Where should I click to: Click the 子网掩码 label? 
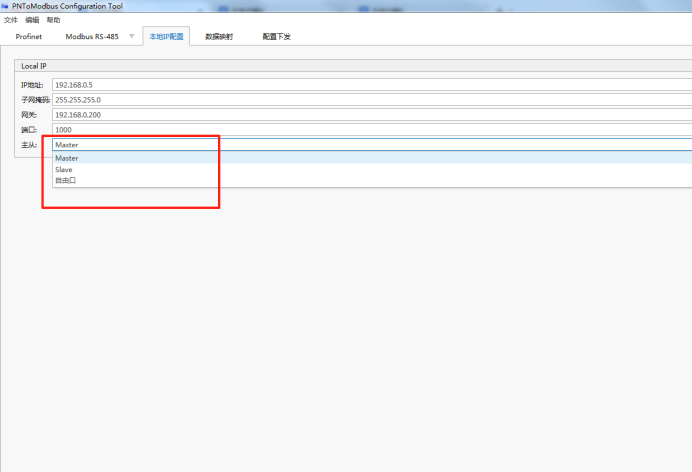click(x=36, y=100)
